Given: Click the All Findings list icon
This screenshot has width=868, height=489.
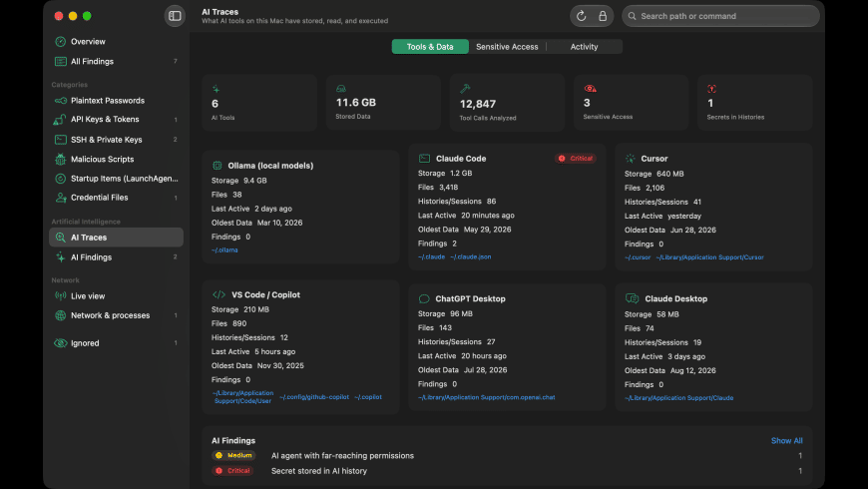Looking at the screenshot, I should [60, 62].
